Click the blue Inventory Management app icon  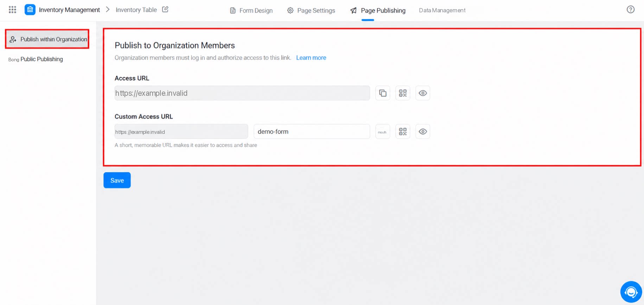tap(30, 10)
